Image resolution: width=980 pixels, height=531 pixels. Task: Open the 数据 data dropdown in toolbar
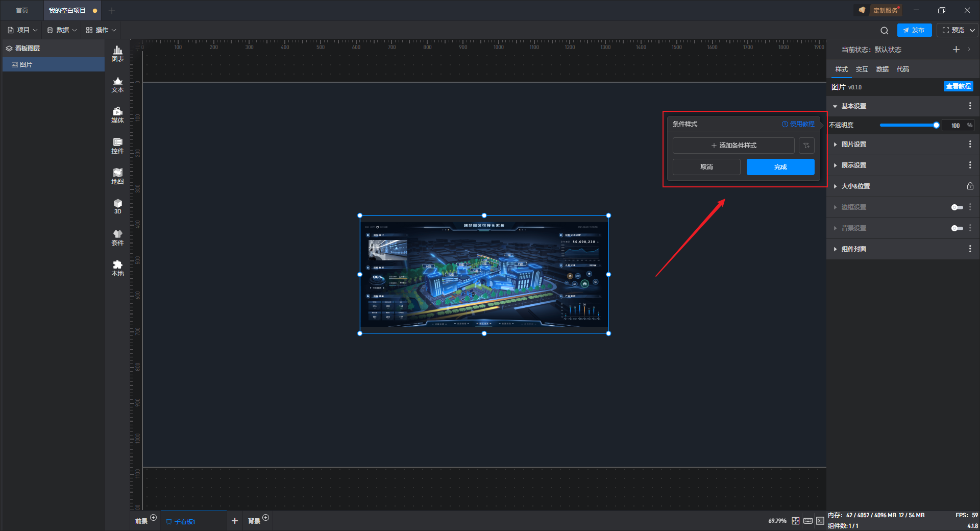tap(62, 30)
